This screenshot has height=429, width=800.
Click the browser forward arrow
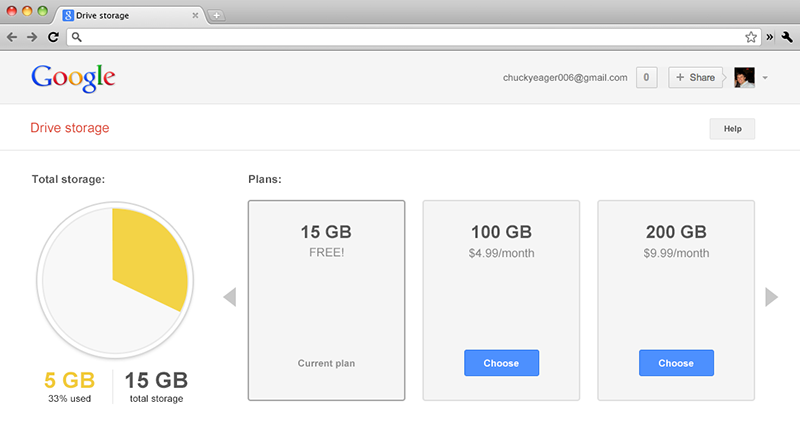click(32, 37)
